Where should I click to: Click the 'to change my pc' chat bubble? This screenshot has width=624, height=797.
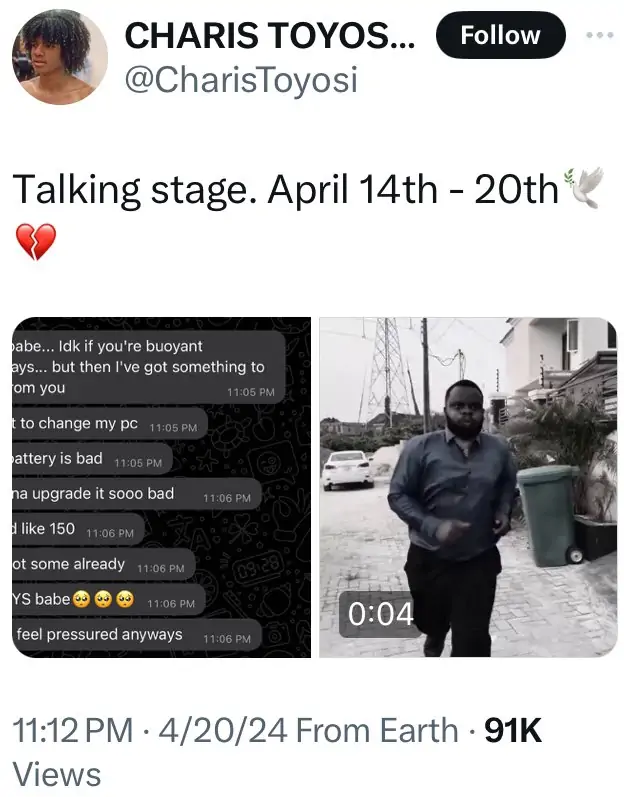point(110,424)
